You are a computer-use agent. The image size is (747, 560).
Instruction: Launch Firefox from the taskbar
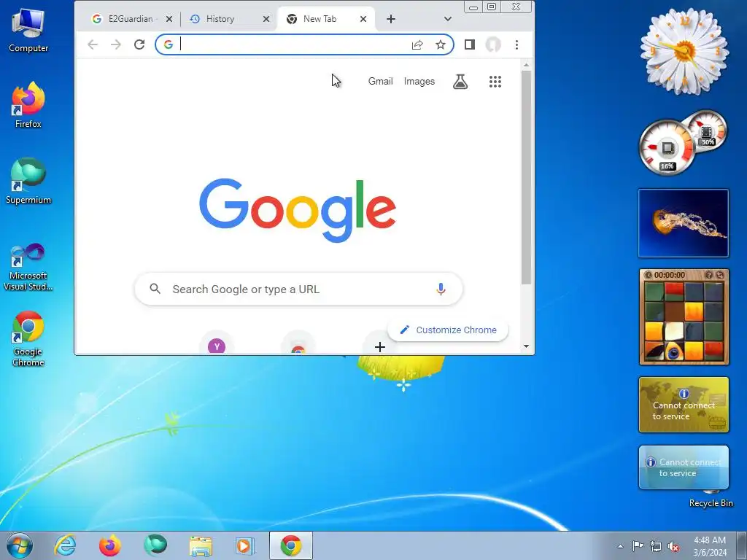(x=109, y=545)
